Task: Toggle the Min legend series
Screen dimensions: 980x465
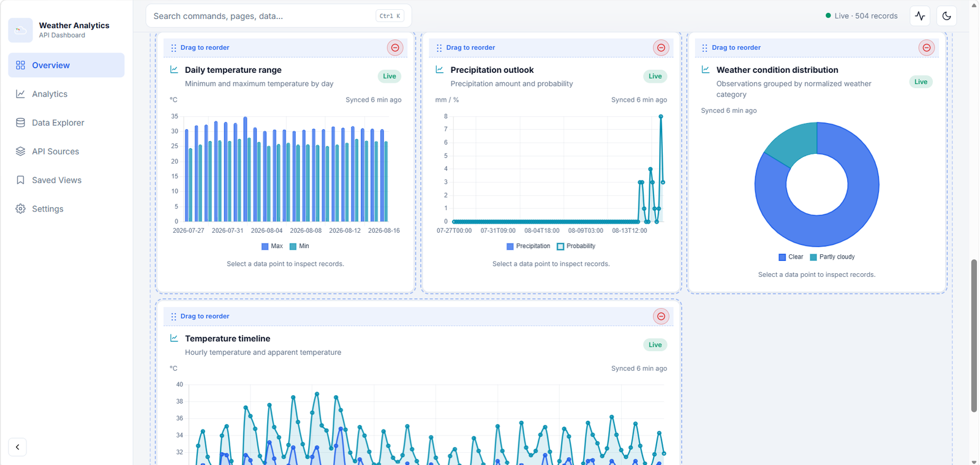Action: pos(299,246)
